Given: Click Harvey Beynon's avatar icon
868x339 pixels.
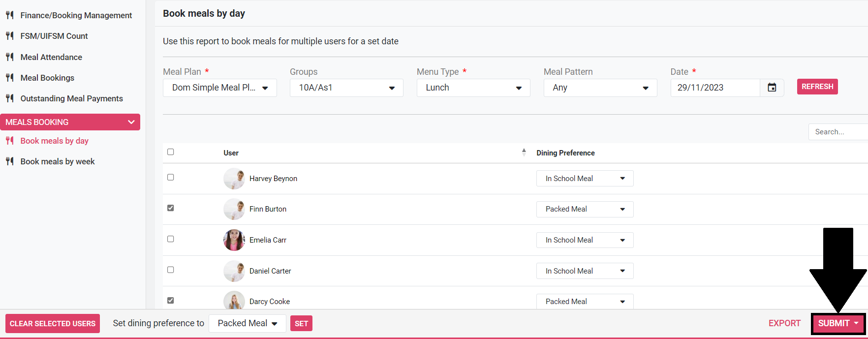Looking at the screenshot, I should (234, 179).
